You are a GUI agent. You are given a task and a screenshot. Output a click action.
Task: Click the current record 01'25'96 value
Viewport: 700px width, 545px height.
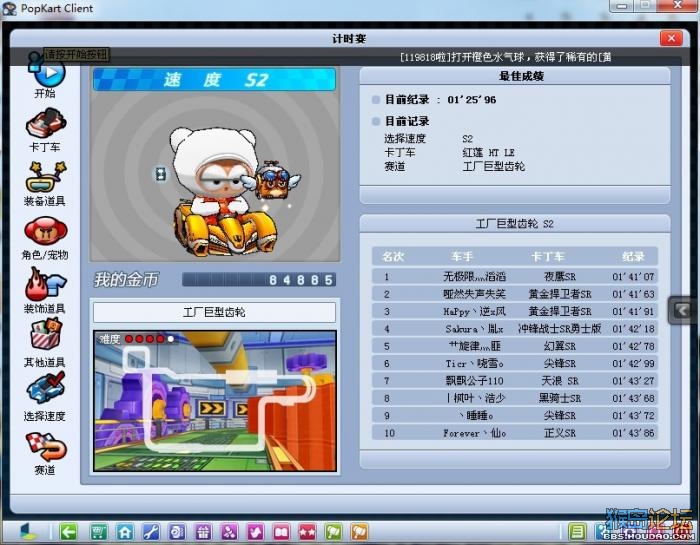pyautogui.click(x=472, y=100)
